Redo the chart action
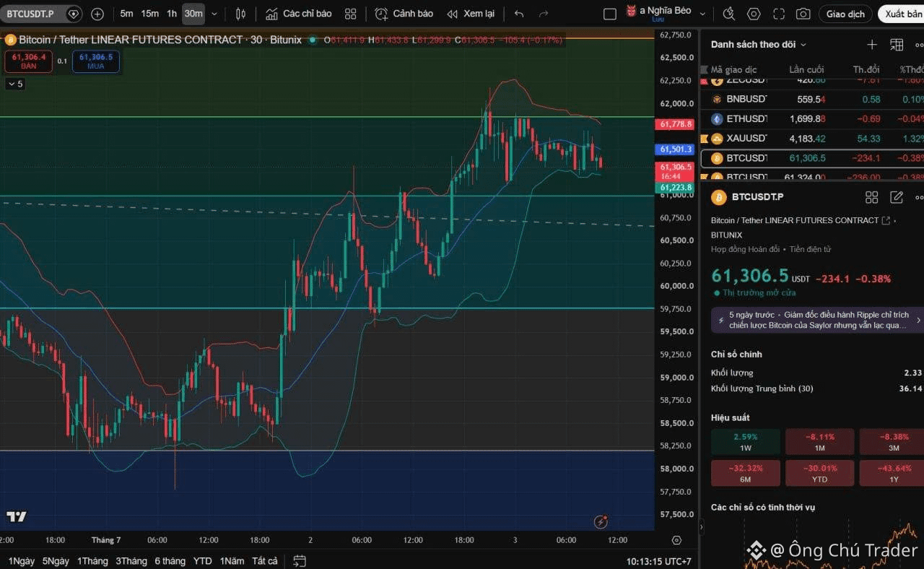 [545, 14]
